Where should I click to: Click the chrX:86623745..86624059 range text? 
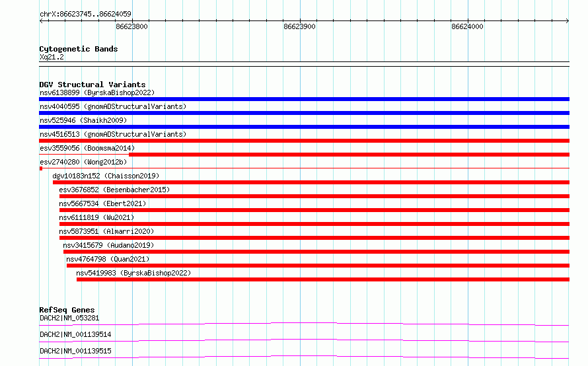[x=85, y=14]
